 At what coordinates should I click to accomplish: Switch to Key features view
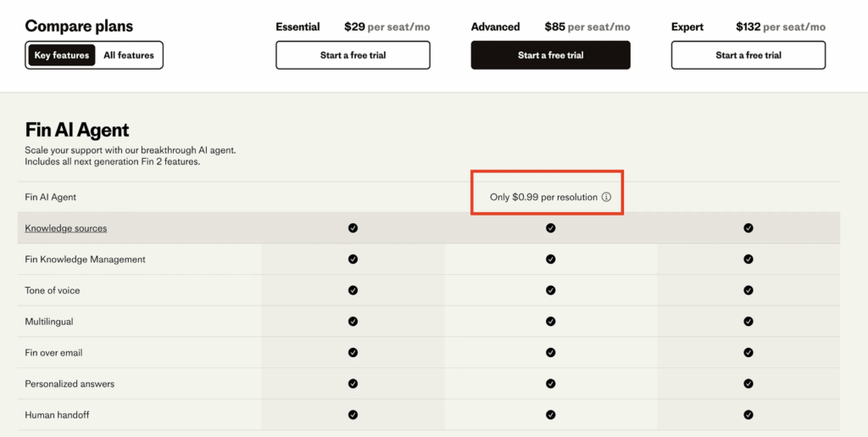61,55
